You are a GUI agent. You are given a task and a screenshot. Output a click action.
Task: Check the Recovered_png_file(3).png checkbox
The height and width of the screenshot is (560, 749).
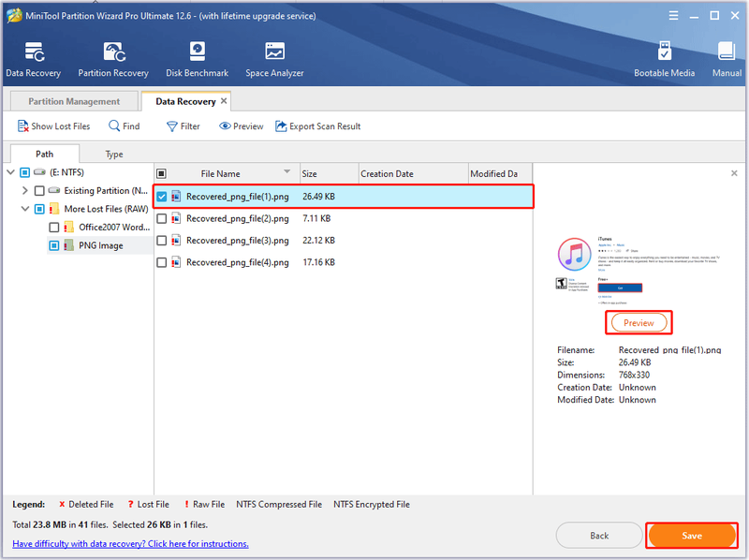[161, 241]
